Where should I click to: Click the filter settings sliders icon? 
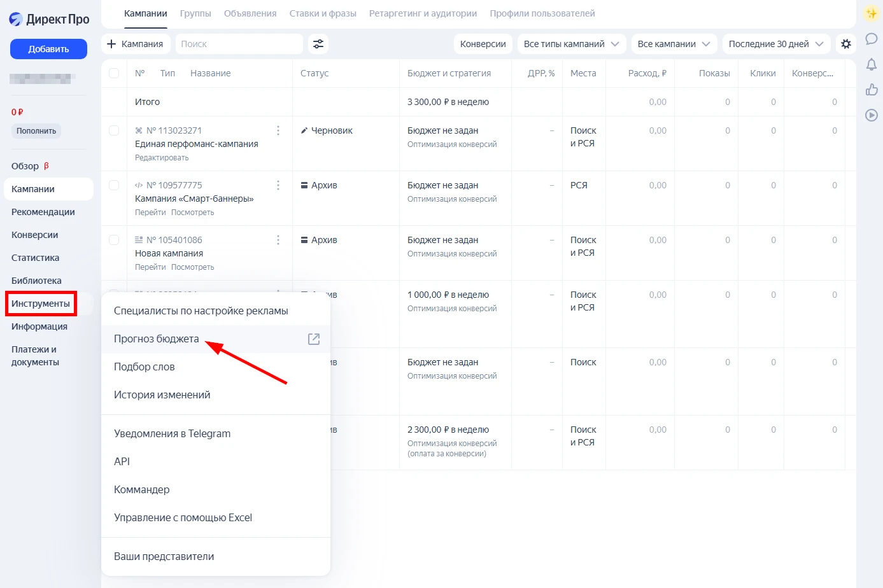click(x=318, y=44)
